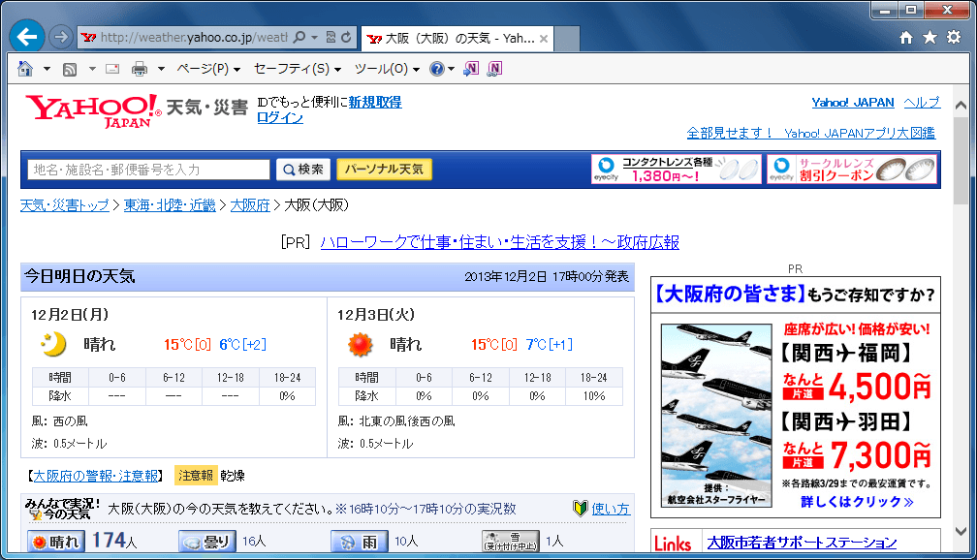Open the browser Home icon at top right
Image resolution: width=977 pixels, height=560 pixels.
[x=906, y=38]
